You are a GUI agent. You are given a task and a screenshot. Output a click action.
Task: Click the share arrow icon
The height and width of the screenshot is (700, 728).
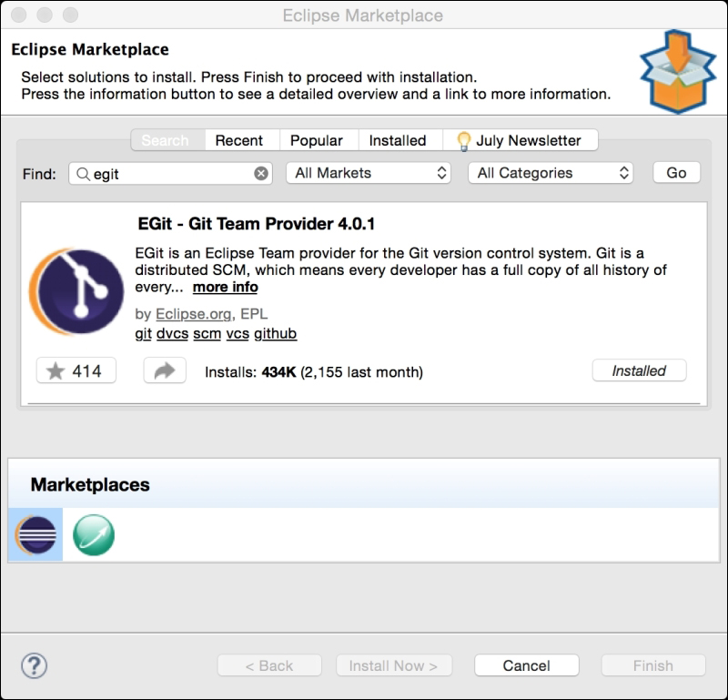click(165, 370)
